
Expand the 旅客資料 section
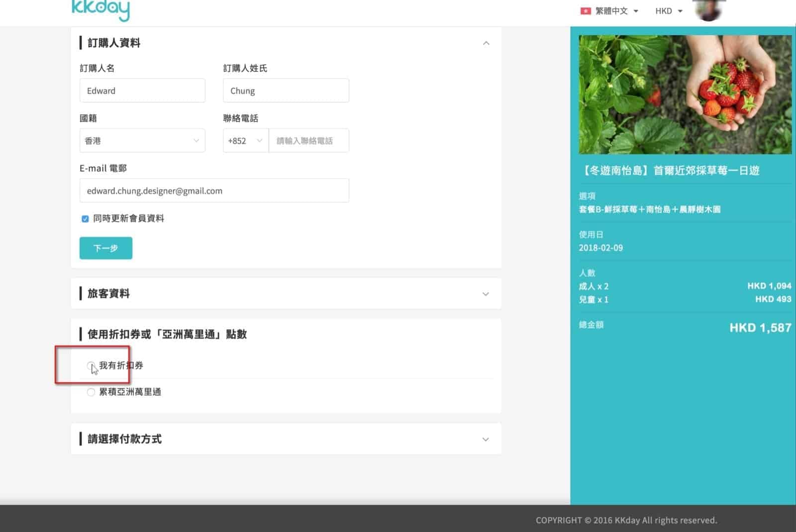(x=486, y=294)
